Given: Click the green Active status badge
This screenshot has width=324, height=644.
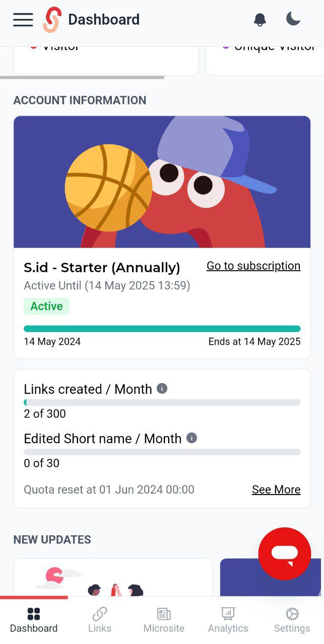Looking at the screenshot, I should (46, 306).
